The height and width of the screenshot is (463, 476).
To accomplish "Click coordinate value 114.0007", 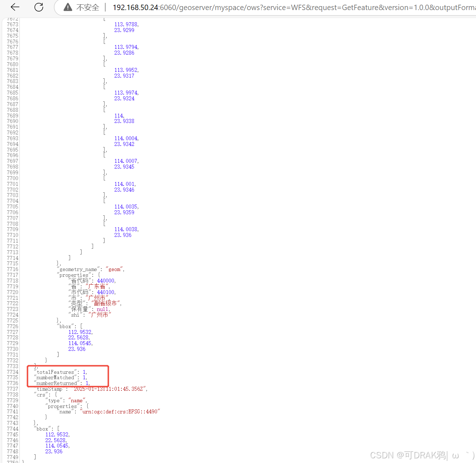I will click(x=126, y=161).
